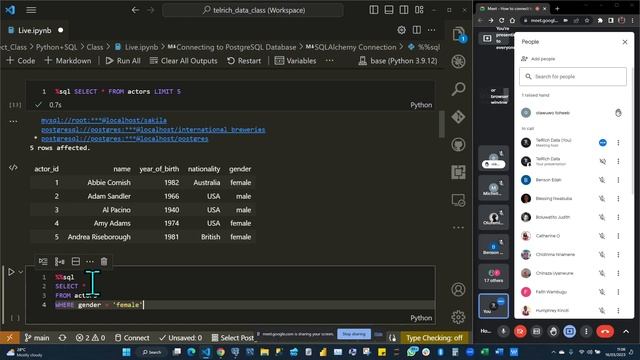Image resolution: width=640 pixels, height=360 pixels.
Task: Open new Chrome tab
Action: click(x=557, y=9)
